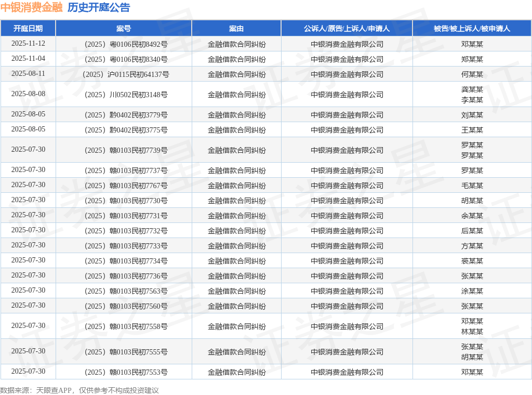Image resolution: width=532 pixels, height=395 pixels.
Task: Click the 历史开庭公告 heading
Action: (x=99, y=7)
